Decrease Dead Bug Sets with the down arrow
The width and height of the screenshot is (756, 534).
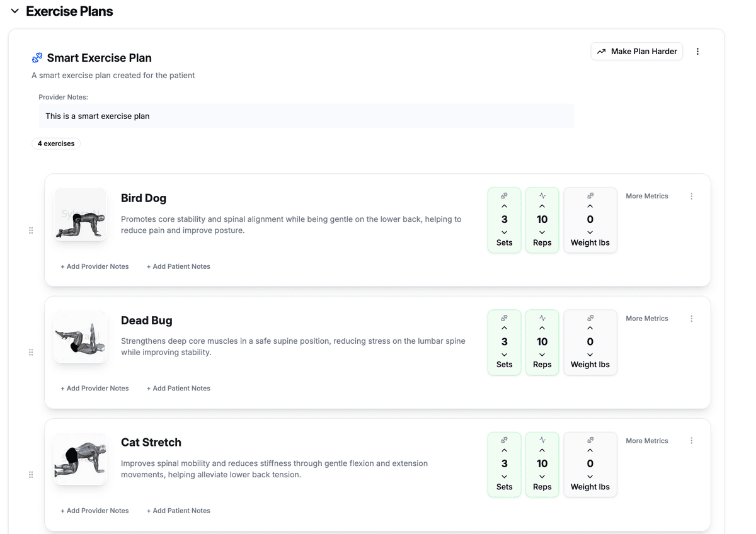click(x=504, y=354)
